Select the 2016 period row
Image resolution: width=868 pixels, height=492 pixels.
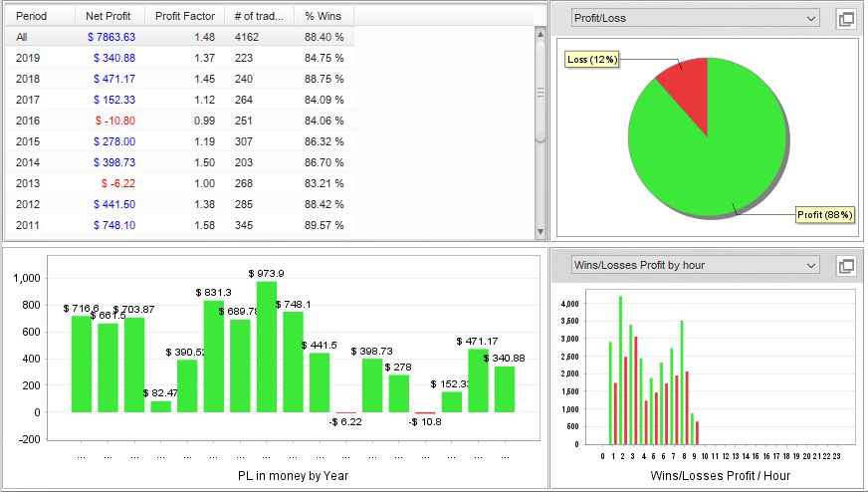(180, 121)
